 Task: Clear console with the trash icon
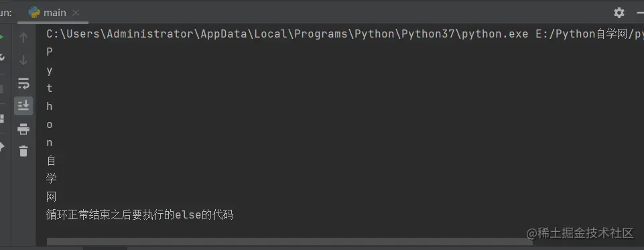(23, 151)
